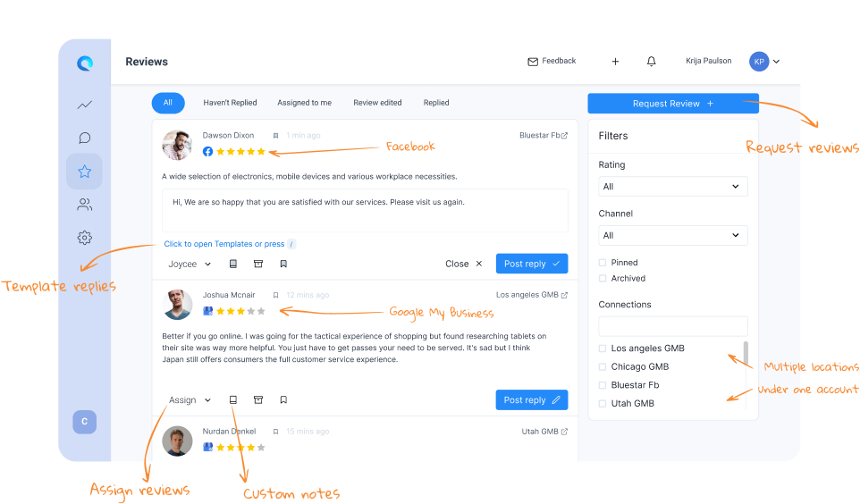Open the chat bubble conversations icon
Viewport: 860px width, 504px height.
click(x=84, y=138)
